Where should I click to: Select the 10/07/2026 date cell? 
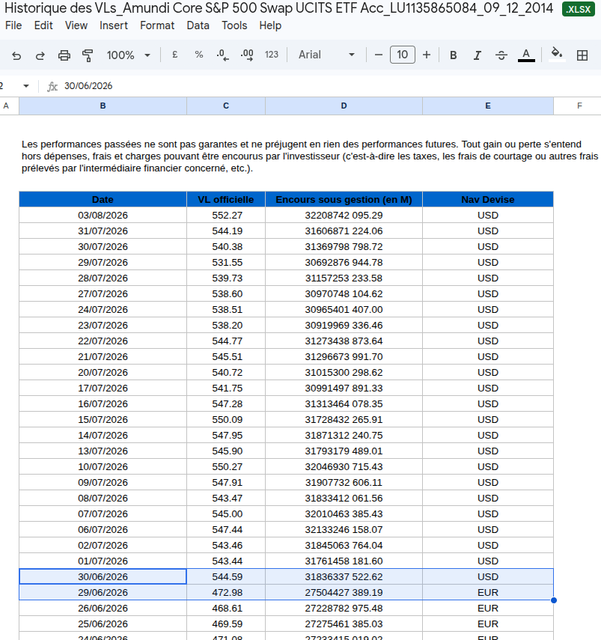tap(103, 467)
